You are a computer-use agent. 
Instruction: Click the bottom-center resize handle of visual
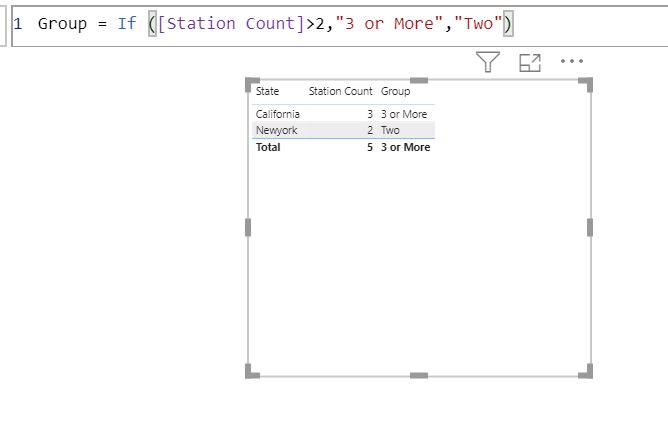click(x=419, y=375)
